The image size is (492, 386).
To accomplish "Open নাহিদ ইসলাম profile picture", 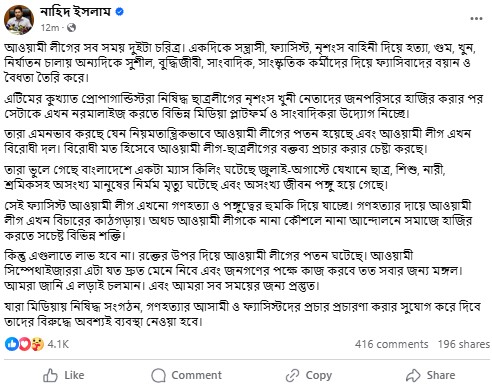I will (x=19, y=20).
